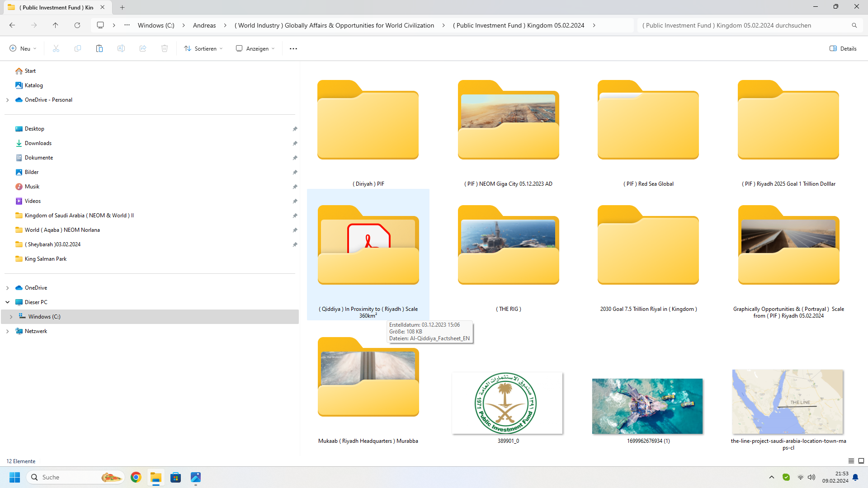Viewport: 868px width, 488px height.
Task: Select the 1699962676934 (1) image
Action: pyautogui.click(x=648, y=407)
